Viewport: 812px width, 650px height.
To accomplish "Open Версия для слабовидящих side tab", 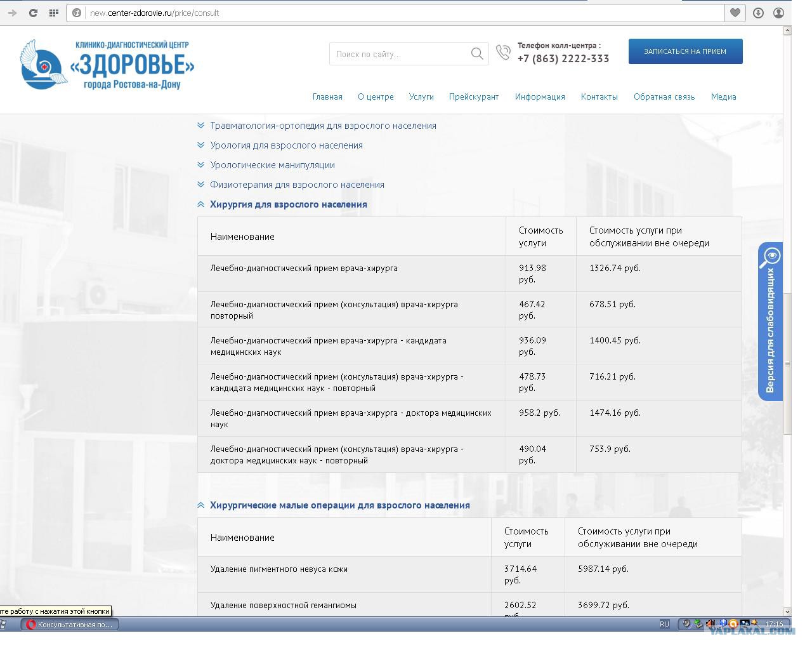I will [x=770, y=321].
